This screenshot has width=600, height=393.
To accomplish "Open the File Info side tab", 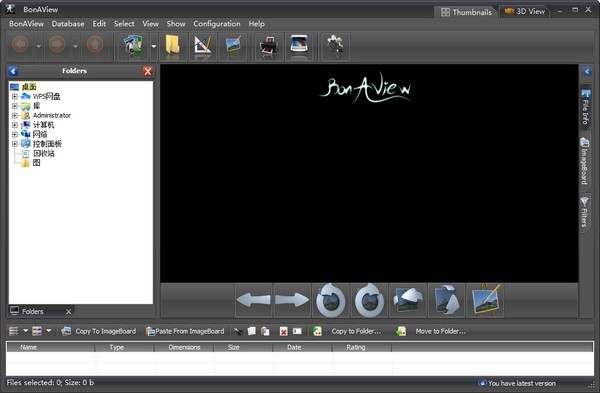I will (x=585, y=107).
